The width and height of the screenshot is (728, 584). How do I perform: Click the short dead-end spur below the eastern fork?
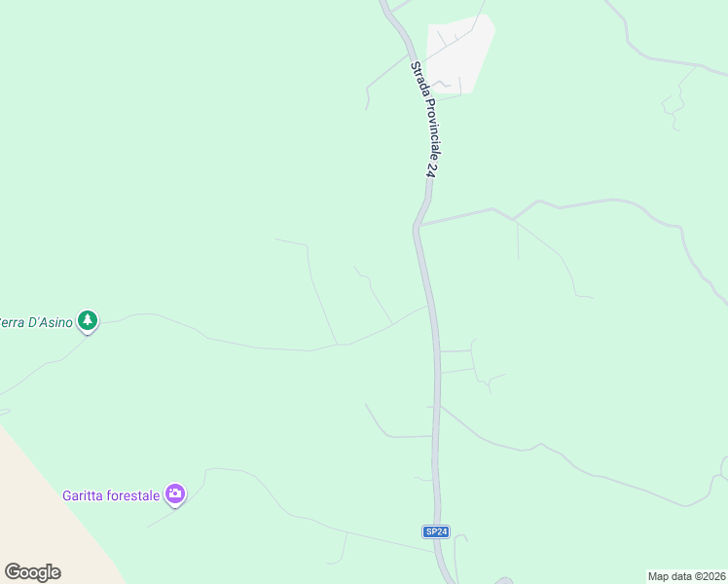point(518,240)
